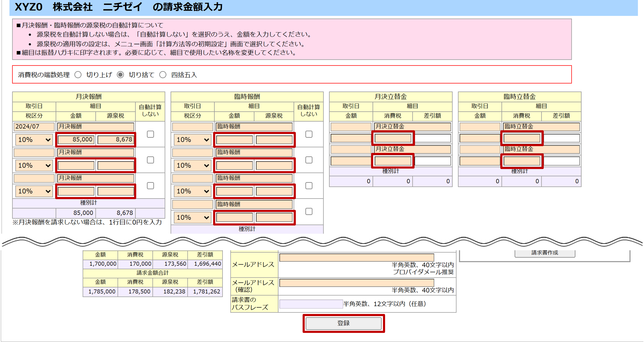Screen dimensions: 644x342
Task: Choose the 四捨五入 rounding option
Action: [163, 75]
